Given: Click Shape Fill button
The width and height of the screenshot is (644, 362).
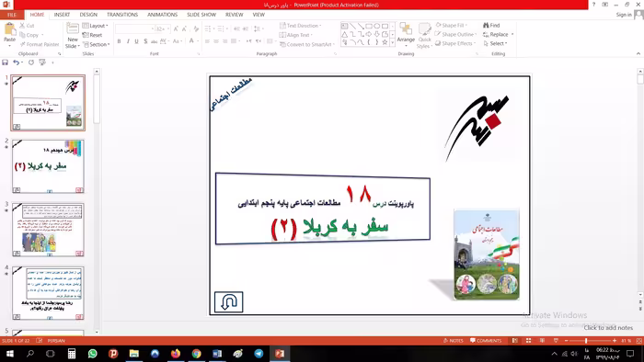Looking at the screenshot, I should [x=451, y=25].
